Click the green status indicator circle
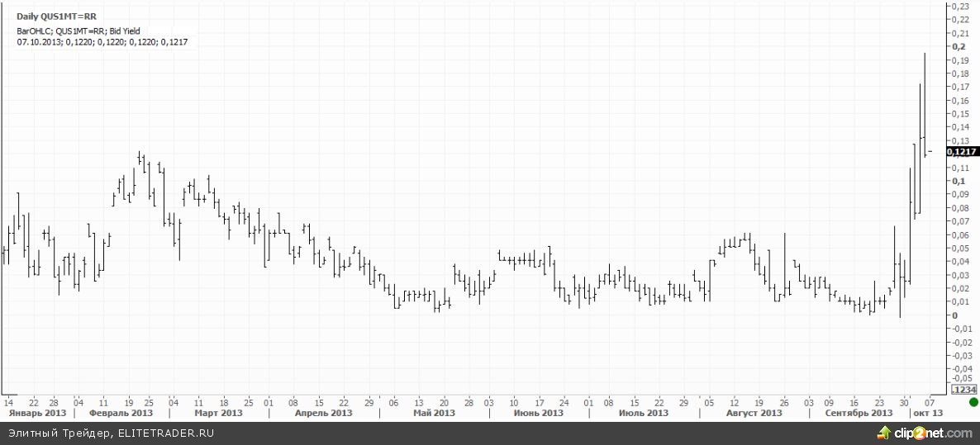The height and width of the screenshot is (445, 980). (974, 402)
